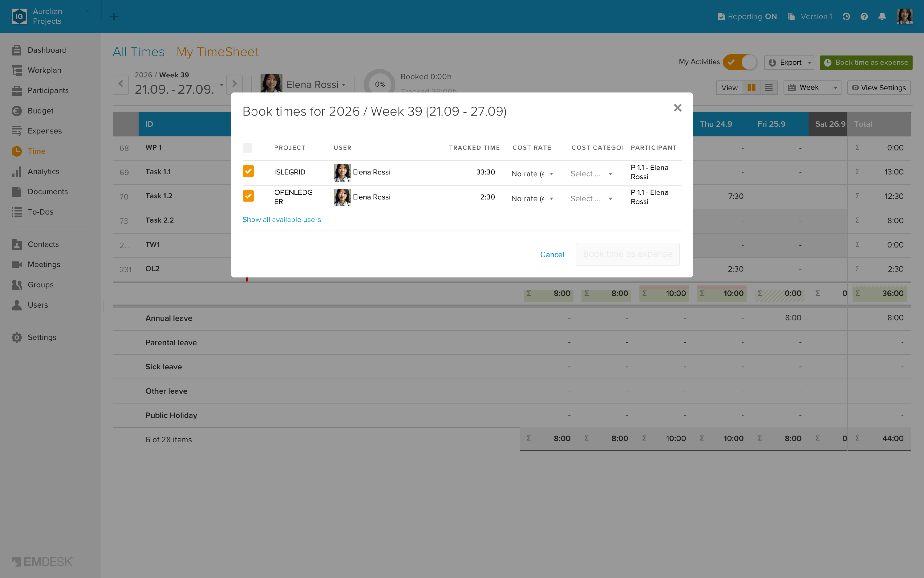Open the Export dropdown arrow

tap(810, 63)
